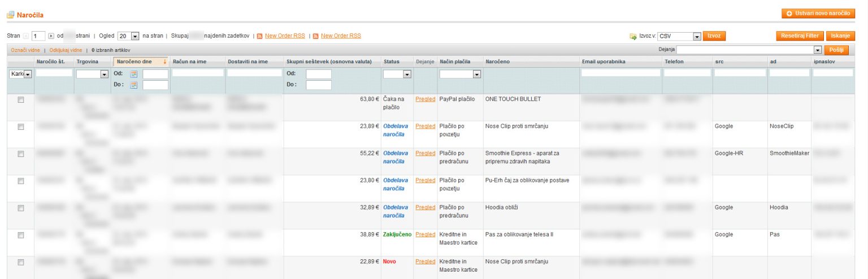This screenshot has height=279, width=868.
Task: Click the '63,80 €' total cell
Action: pyautogui.click(x=370, y=99)
